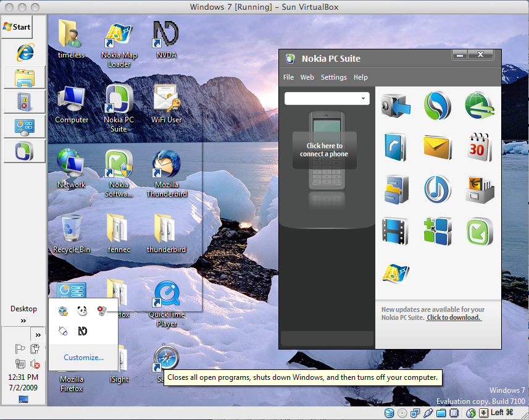Click the power plug tray icon
Image resolution: width=529 pixels, height=420 pixels.
(x=35, y=348)
